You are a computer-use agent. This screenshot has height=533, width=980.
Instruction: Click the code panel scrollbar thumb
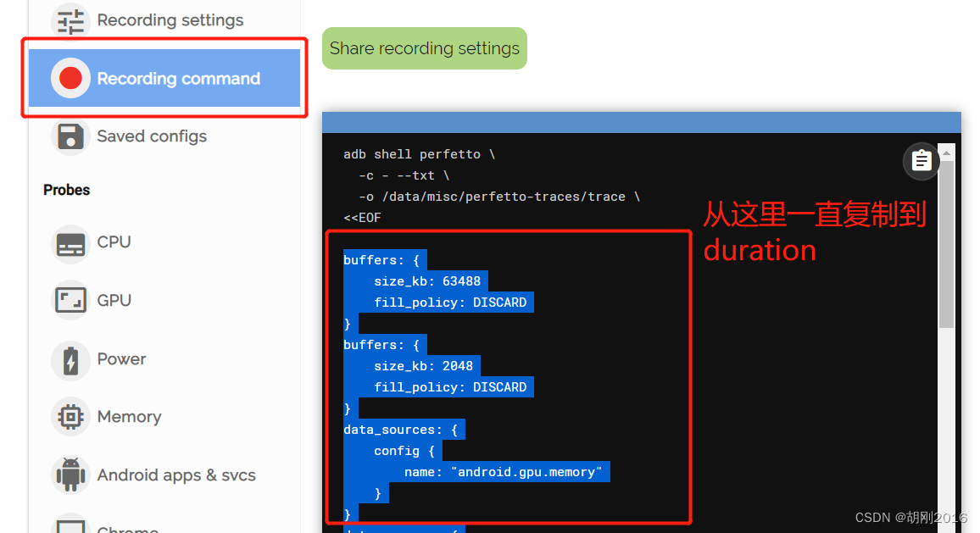coord(946,244)
